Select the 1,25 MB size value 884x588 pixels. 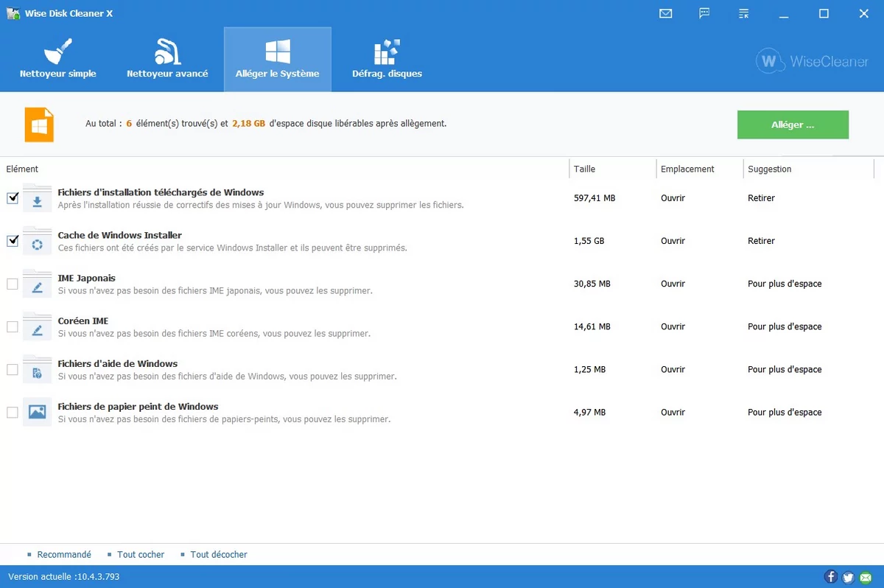click(x=589, y=369)
